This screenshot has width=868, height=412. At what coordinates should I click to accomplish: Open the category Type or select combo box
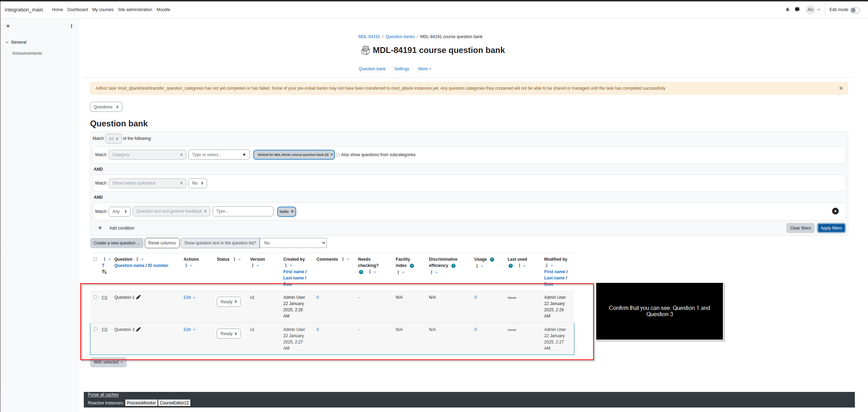pos(219,155)
